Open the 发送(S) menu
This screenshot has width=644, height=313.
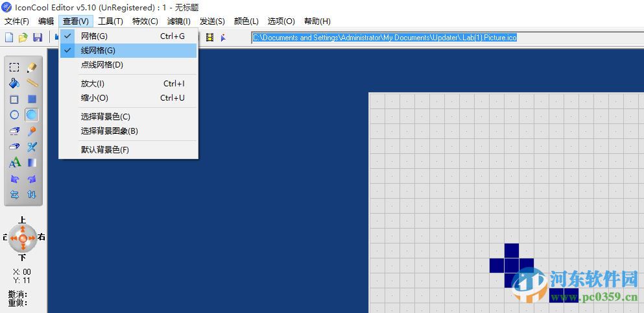click(x=212, y=21)
